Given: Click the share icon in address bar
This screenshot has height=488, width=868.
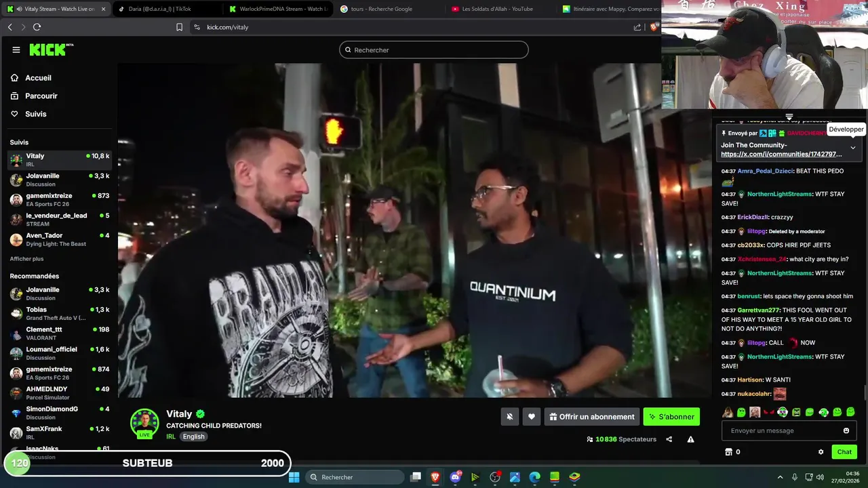Looking at the screenshot, I should point(637,27).
